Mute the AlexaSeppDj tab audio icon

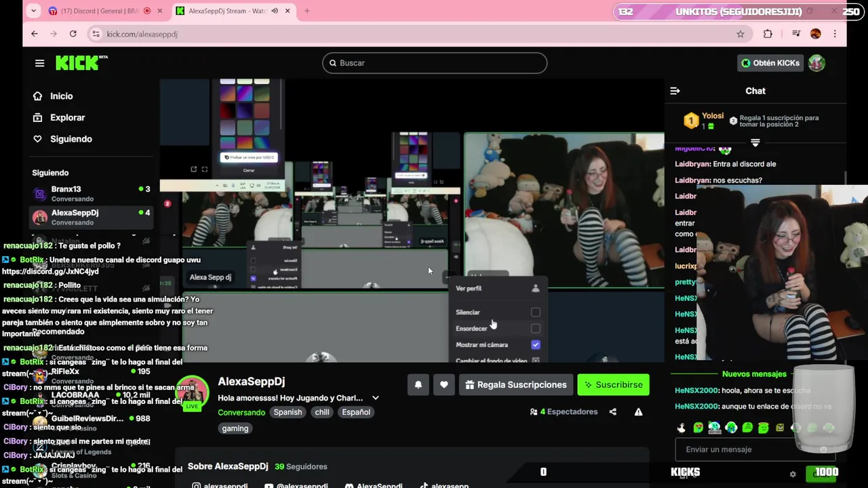click(x=275, y=11)
